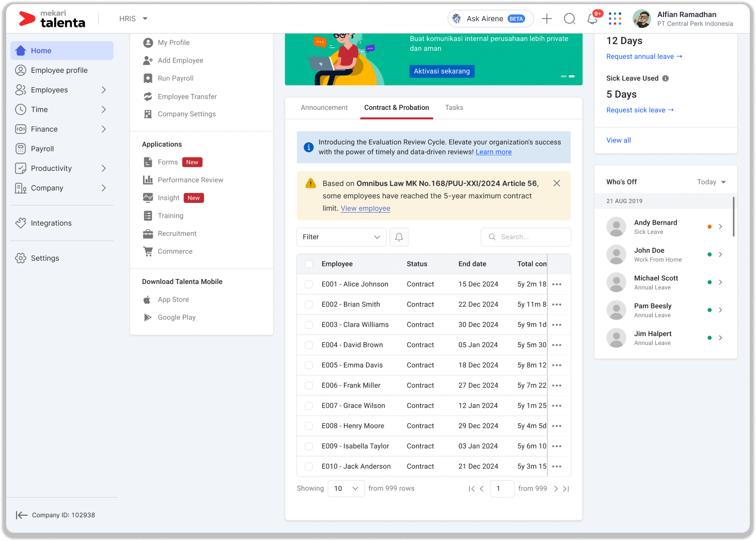This screenshot has width=756, height=541.
Task: Go to the last page of table
Action: tap(566, 489)
